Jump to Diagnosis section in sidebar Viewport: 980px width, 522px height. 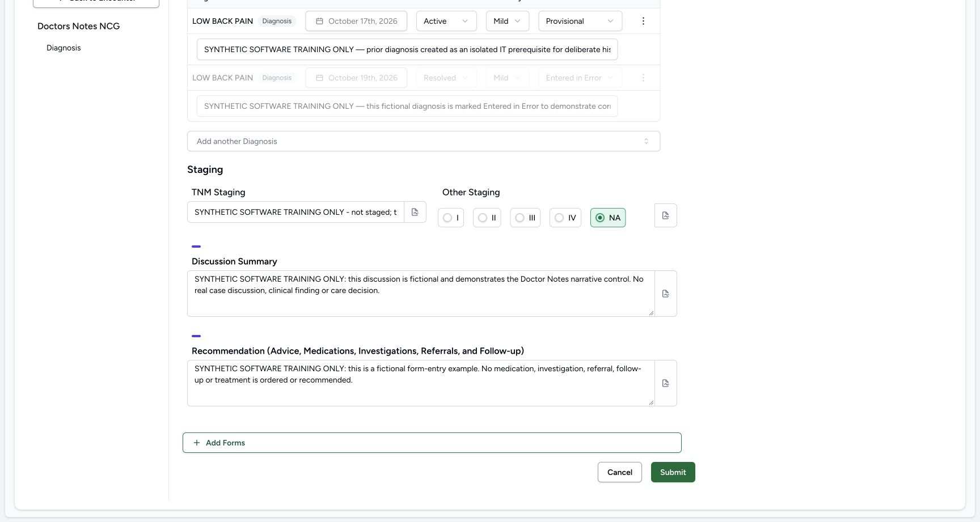[x=64, y=48]
